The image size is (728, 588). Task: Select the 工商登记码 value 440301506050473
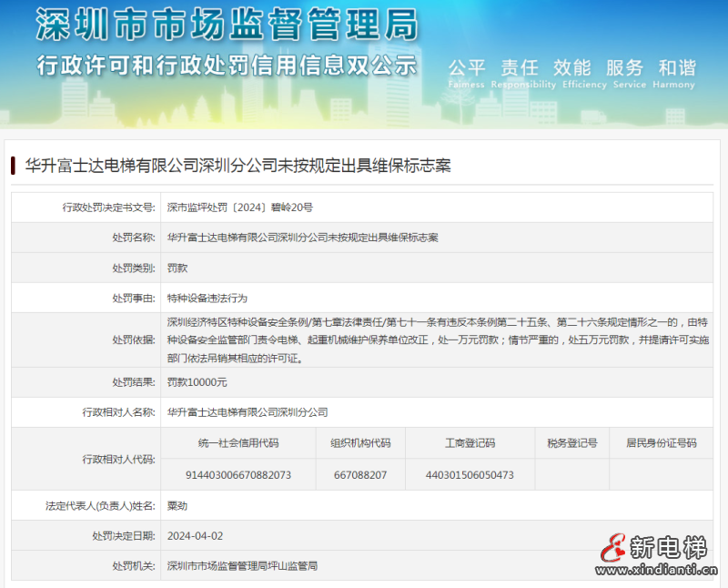[469, 474]
